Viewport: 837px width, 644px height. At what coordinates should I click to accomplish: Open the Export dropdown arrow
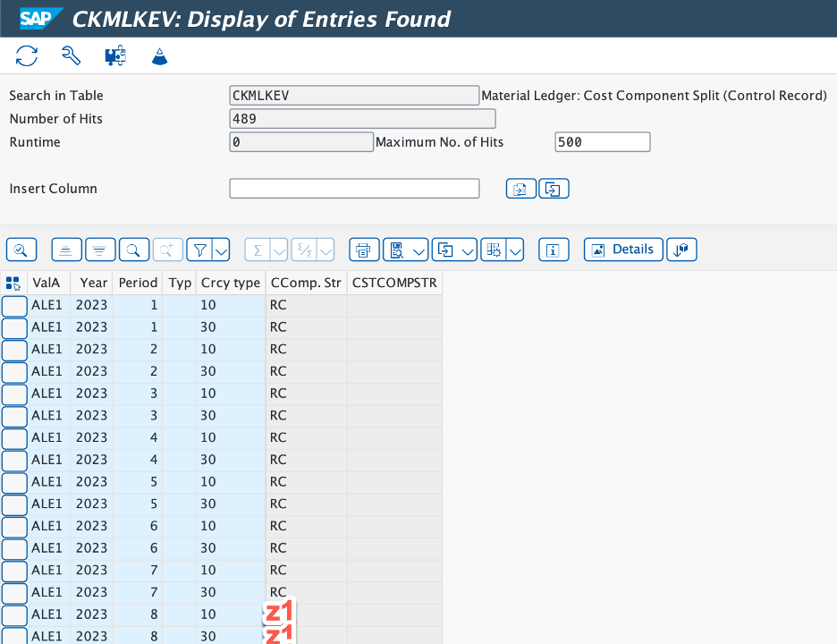point(468,250)
